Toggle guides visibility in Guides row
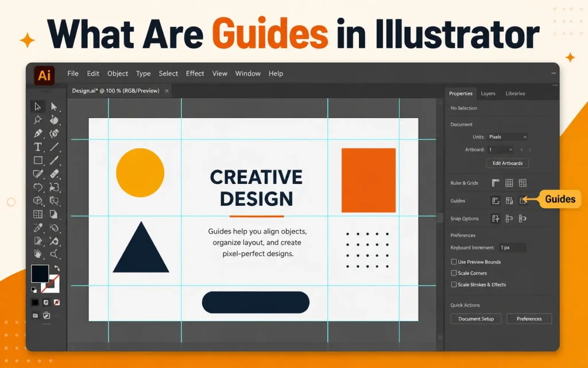Image resolution: width=588 pixels, height=368 pixels. pos(496,201)
